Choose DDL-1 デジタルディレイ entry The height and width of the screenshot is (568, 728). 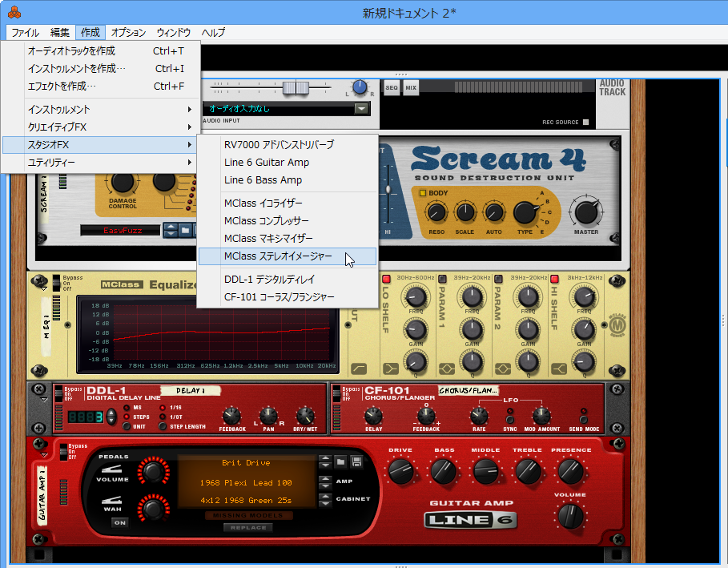288,280
